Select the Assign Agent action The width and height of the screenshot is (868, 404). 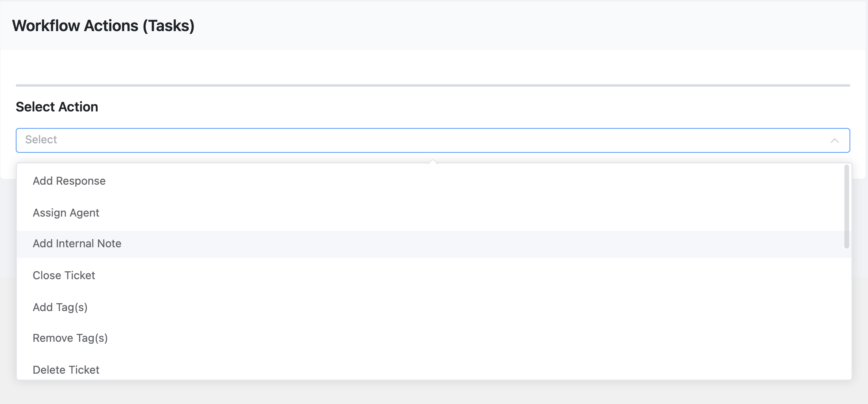coord(66,213)
